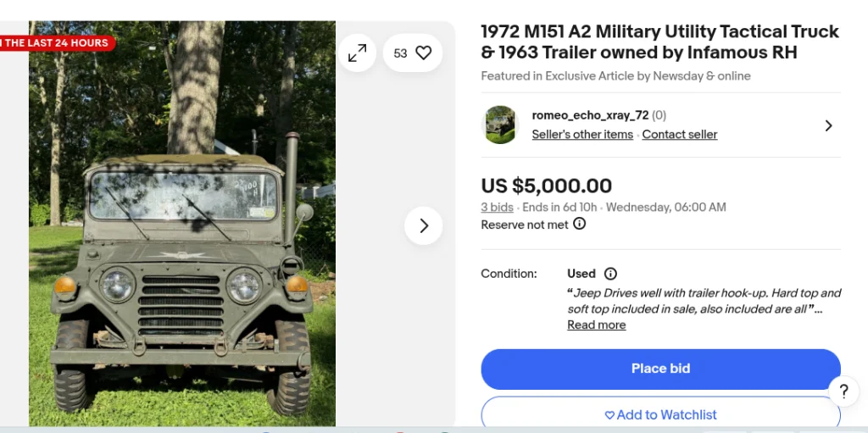The height and width of the screenshot is (433, 868).
Task: Open Seller's other items
Action: tap(582, 134)
